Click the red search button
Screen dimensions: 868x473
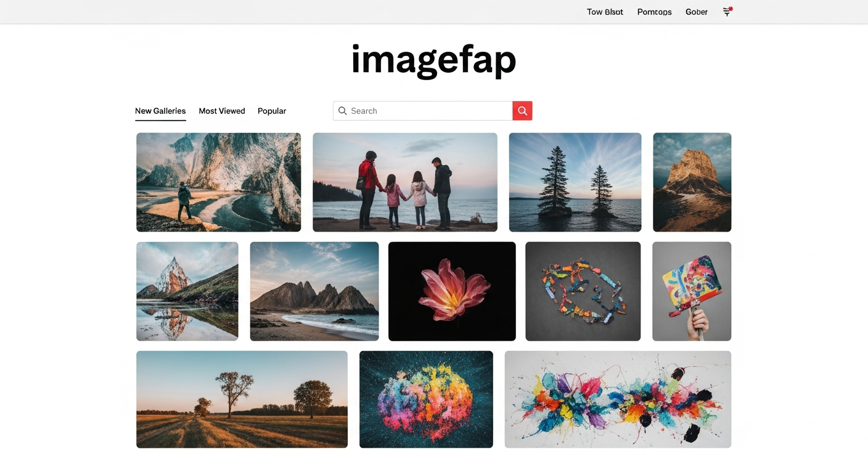[x=522, y=111]
